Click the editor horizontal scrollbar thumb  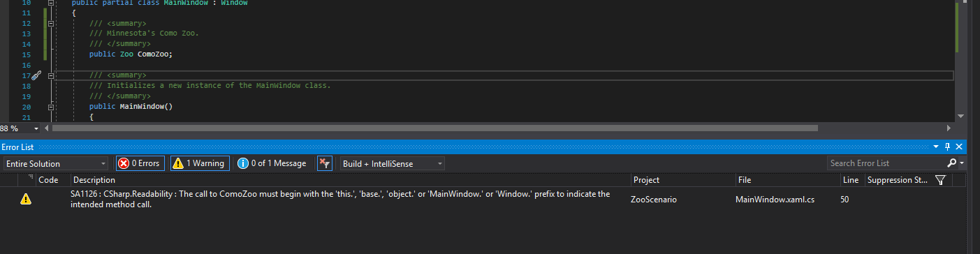click(434, 128)
